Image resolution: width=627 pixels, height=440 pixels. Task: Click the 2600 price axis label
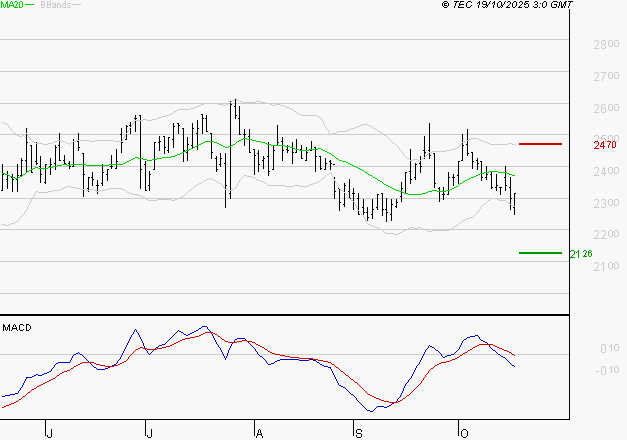tap(606, 108)
